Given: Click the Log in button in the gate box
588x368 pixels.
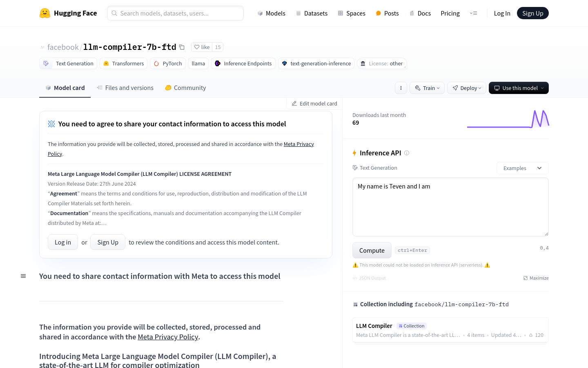Looking at the screenshot, I should coord(63,242).
